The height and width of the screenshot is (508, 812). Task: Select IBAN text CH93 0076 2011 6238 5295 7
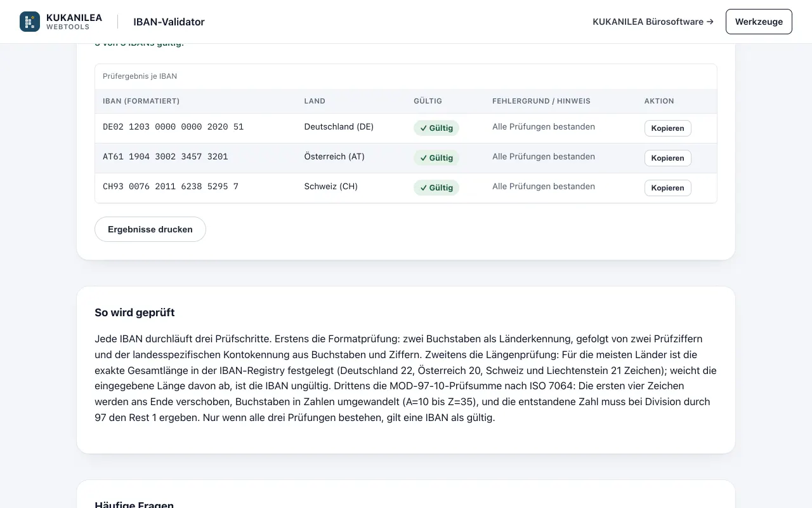(171, 187)
